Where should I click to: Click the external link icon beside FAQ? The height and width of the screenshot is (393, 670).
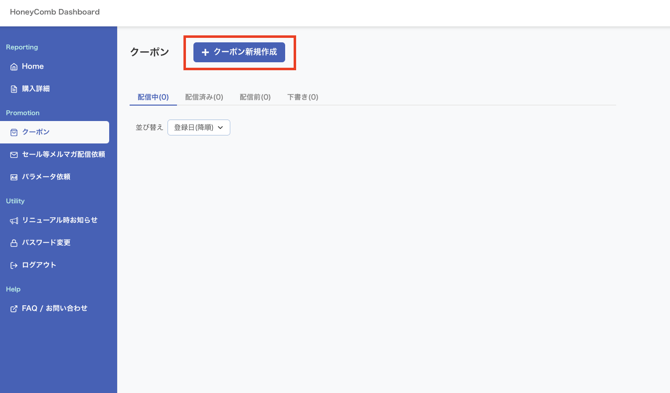tap(14, 308)
